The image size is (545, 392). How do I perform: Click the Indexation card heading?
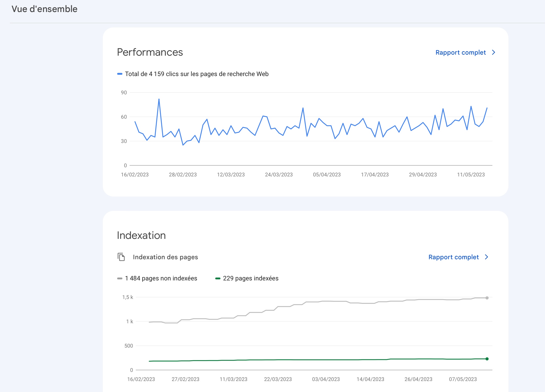(141, 235)
